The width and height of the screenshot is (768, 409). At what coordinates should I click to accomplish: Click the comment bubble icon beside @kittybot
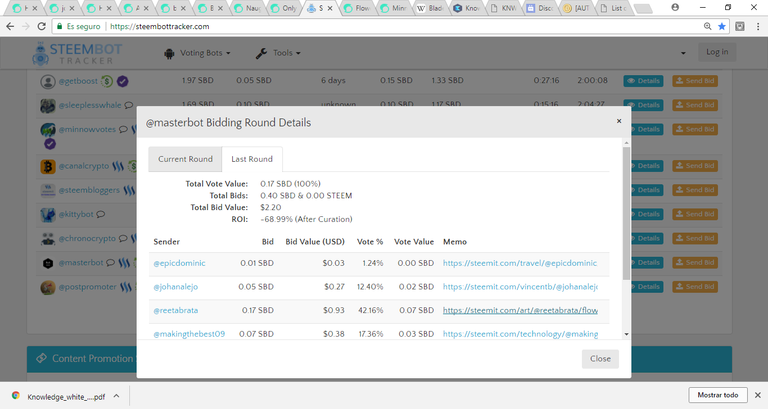click(100, 215)
